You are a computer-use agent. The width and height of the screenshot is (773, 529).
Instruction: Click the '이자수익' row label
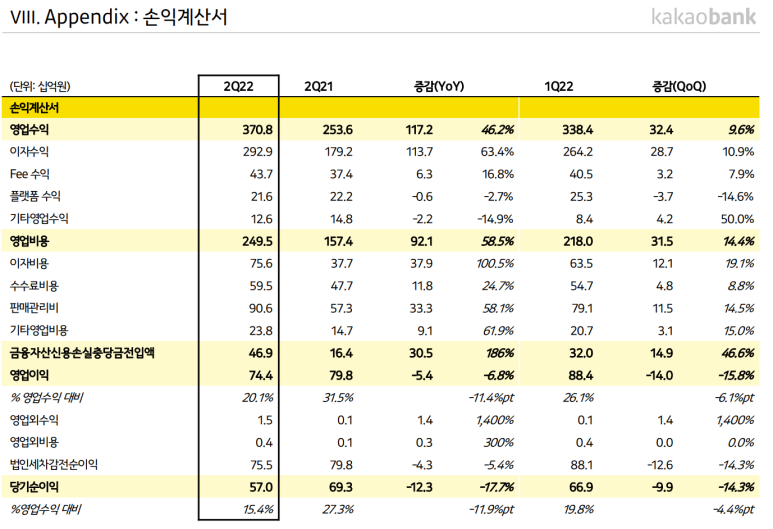[29, 152]
